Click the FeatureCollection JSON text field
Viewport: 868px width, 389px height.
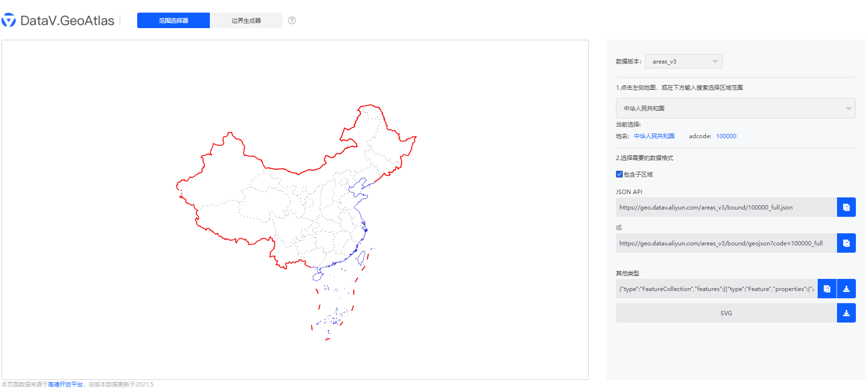tap(716, 289)
